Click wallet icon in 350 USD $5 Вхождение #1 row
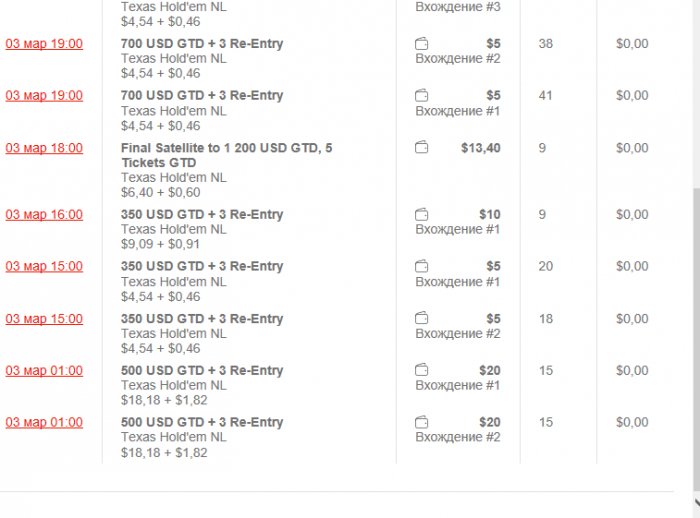 422,266
